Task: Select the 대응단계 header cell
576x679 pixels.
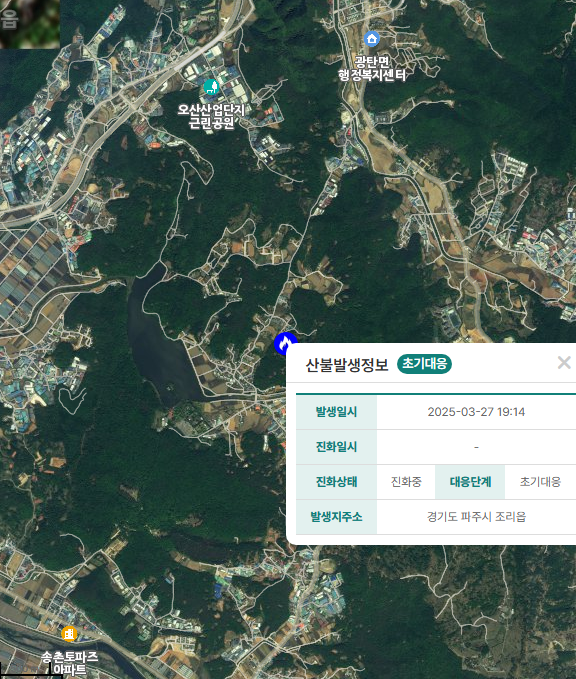Action: (470, 482)
